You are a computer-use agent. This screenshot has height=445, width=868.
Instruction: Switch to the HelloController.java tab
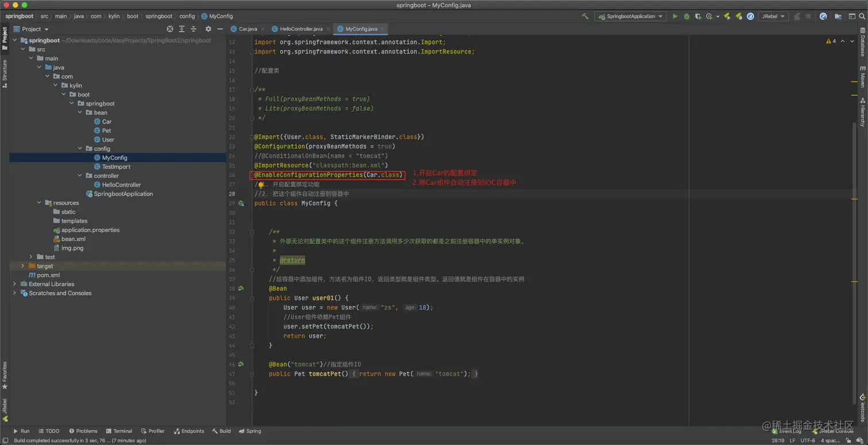pyautogui.click(x=301, y=29)
